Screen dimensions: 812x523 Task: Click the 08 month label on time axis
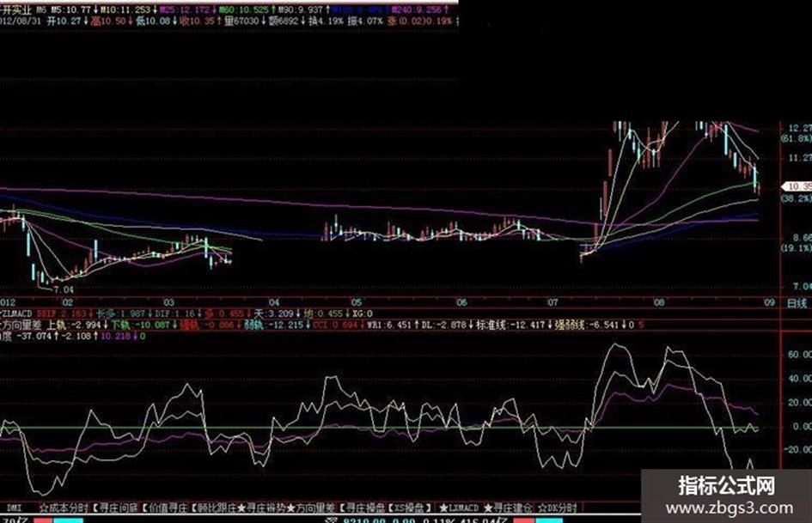[x=659, y=302]
